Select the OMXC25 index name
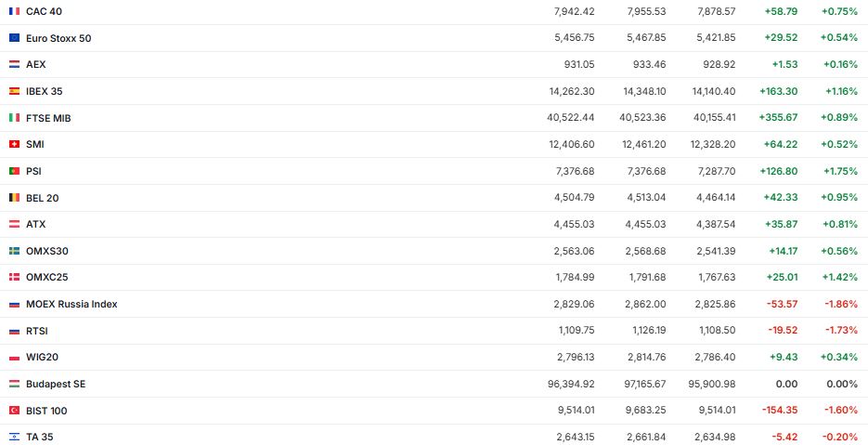868x445 pixels. tap(46, 277)
